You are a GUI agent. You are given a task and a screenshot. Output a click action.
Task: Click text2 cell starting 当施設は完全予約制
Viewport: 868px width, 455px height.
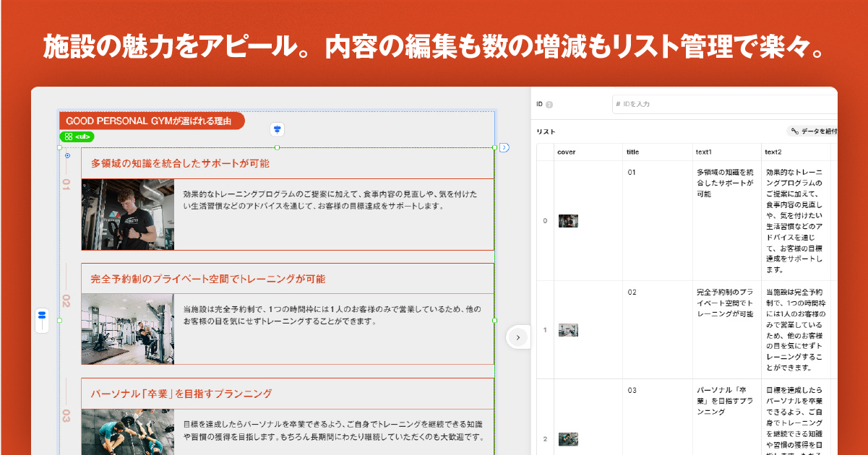coord(795,330)
